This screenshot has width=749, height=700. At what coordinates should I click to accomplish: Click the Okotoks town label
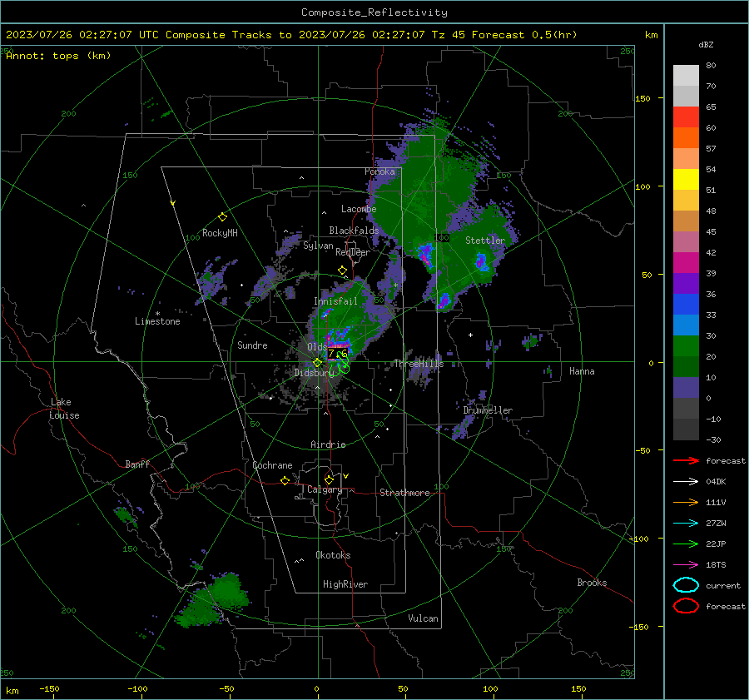[x=333, y=555]
